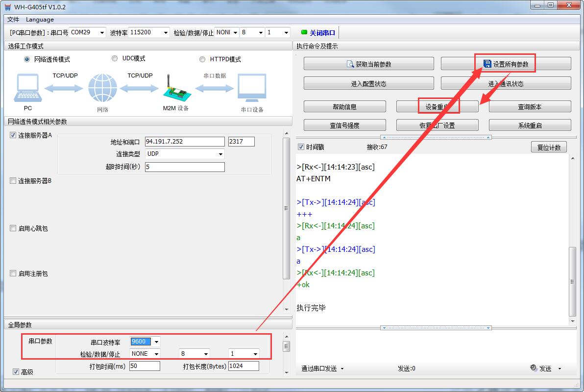Click the 网络 globe icon in diagram
The height and width of the screenshot is (392, 584).
pyautogui.click(x=102, y=89)
